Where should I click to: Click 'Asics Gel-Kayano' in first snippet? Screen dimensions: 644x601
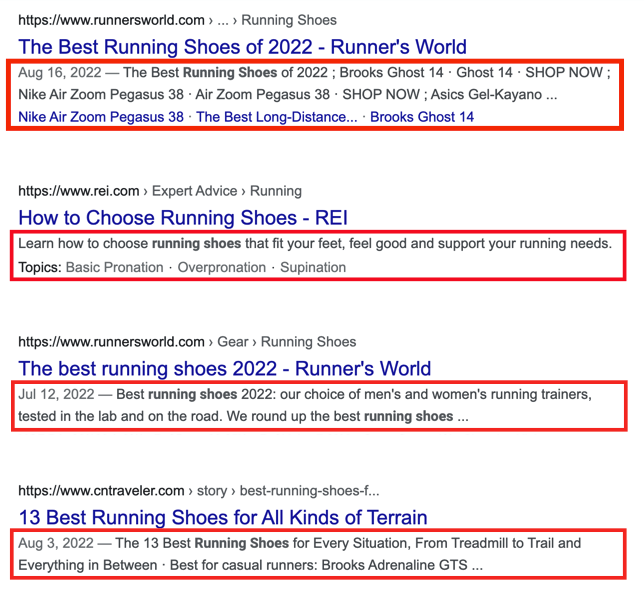coord(486,95)
